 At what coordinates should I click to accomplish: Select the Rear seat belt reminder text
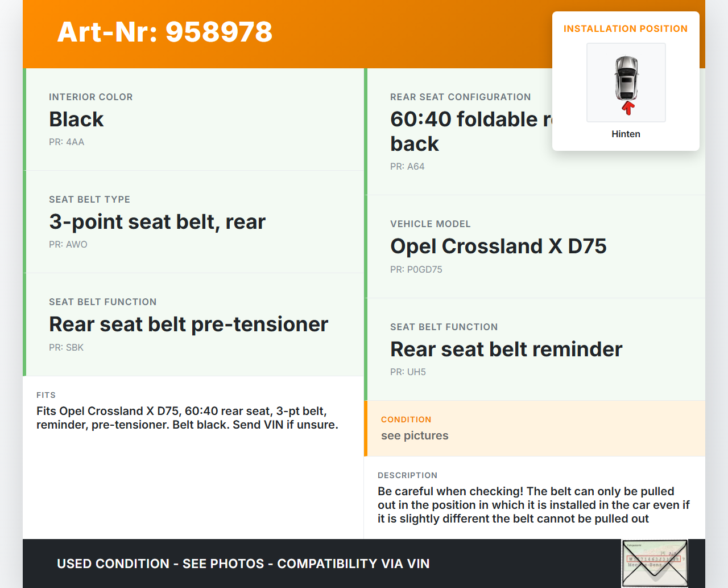506,349
